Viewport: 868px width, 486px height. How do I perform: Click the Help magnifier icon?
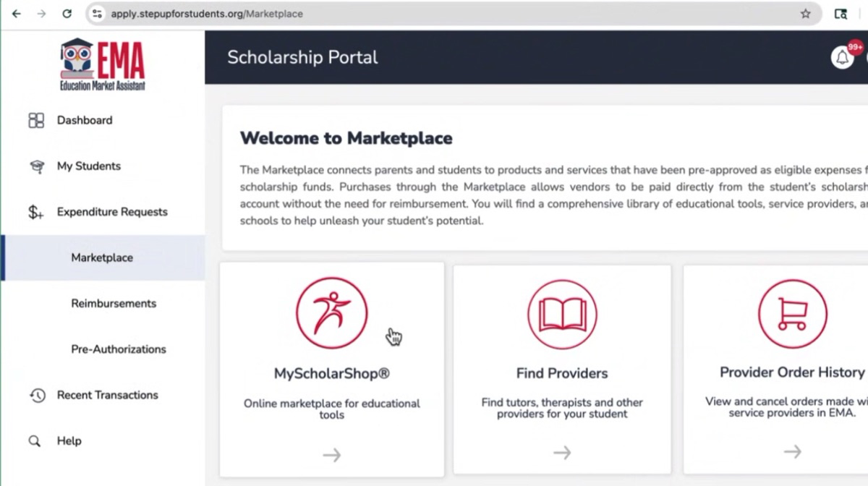pos(35,441)
